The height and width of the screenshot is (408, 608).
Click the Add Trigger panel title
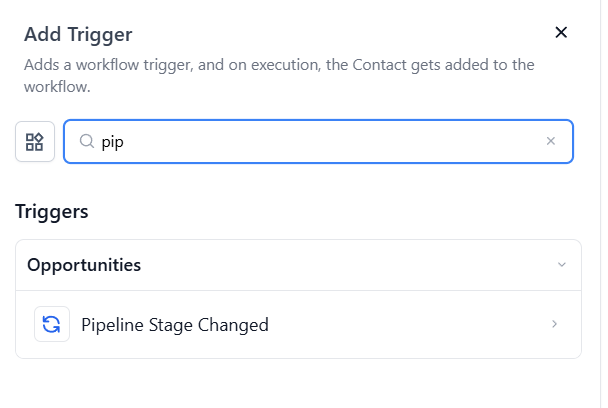(79, 34)
